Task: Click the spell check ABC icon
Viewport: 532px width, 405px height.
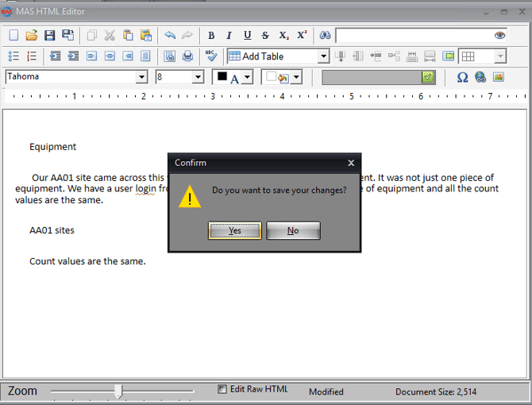Action: pyautogui.click(x=210, y=56)
